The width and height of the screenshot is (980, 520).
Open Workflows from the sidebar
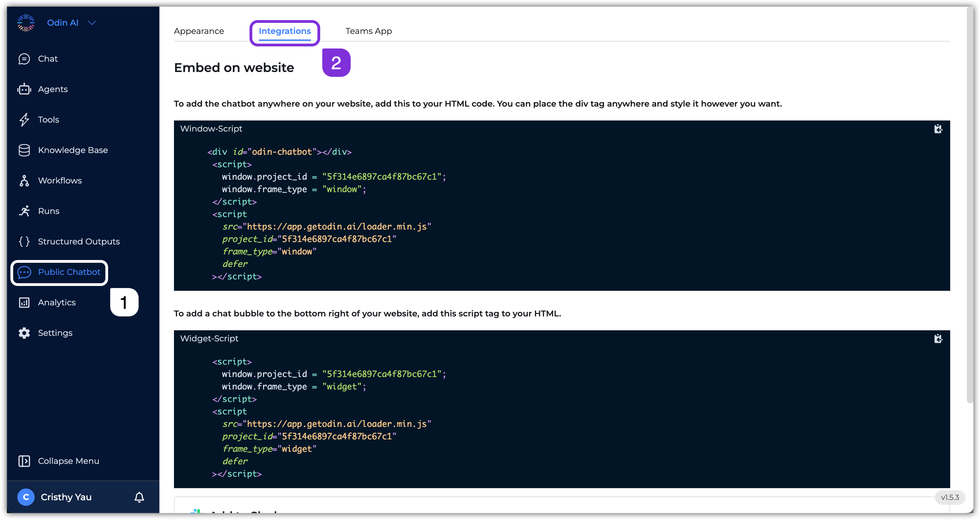pos(24,181)
